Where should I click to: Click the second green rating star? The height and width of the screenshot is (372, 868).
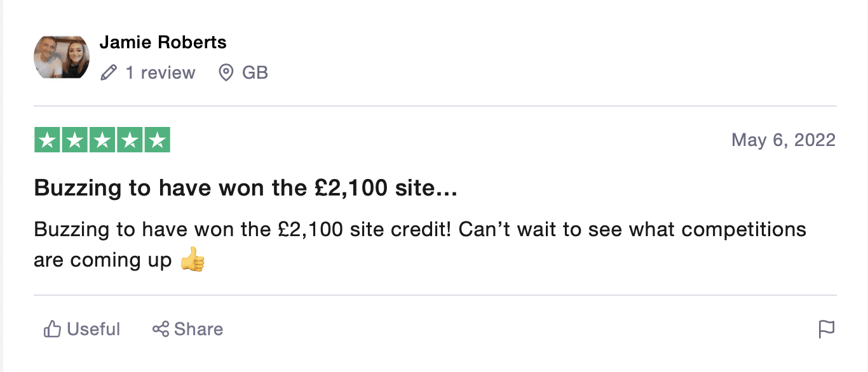pyautogui.click(x=74, y=140)
